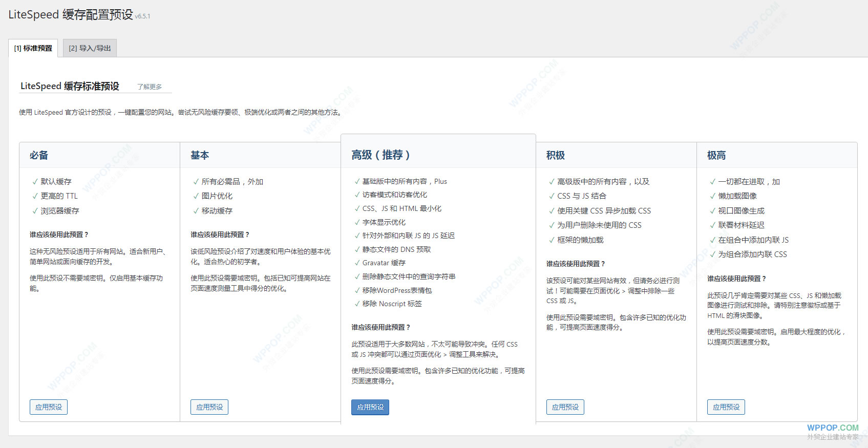Image resolution: width=868 pixels, height=448 pixels.
Task: Click 针对外部和内联 JS 的 JS 延迟
Action: pyautogui.click(x=408, y=236)
